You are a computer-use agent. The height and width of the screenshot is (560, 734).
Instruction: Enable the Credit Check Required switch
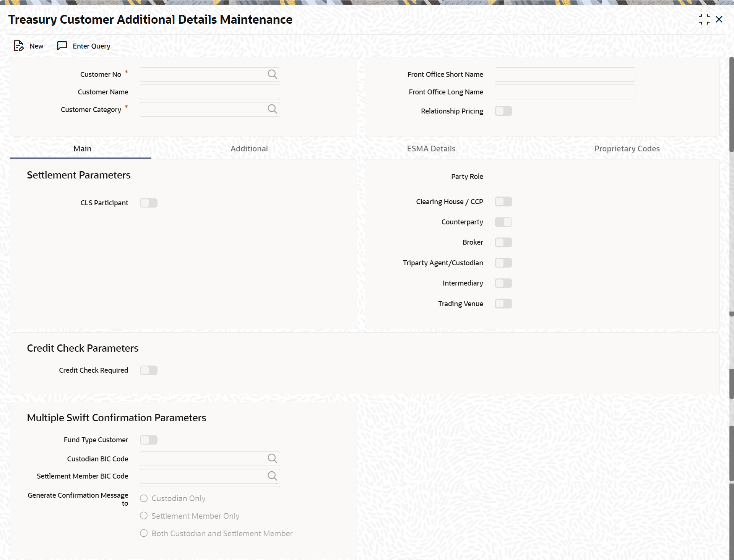click(149, 370)
